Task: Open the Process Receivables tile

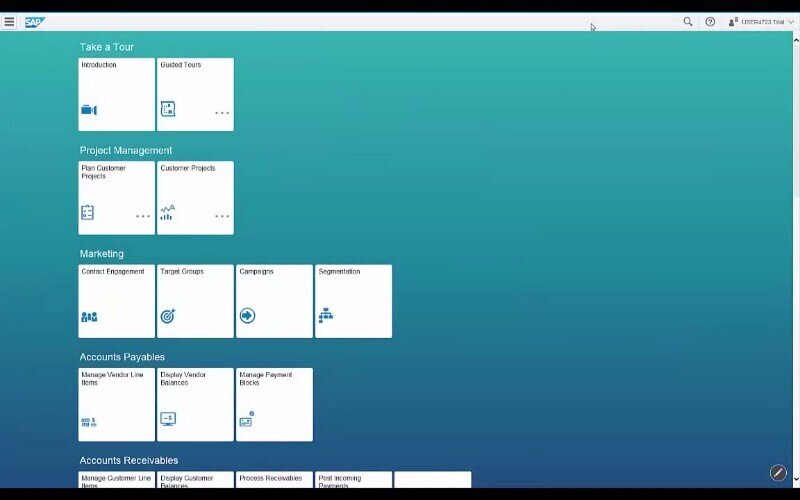Action: pos(274,480)
